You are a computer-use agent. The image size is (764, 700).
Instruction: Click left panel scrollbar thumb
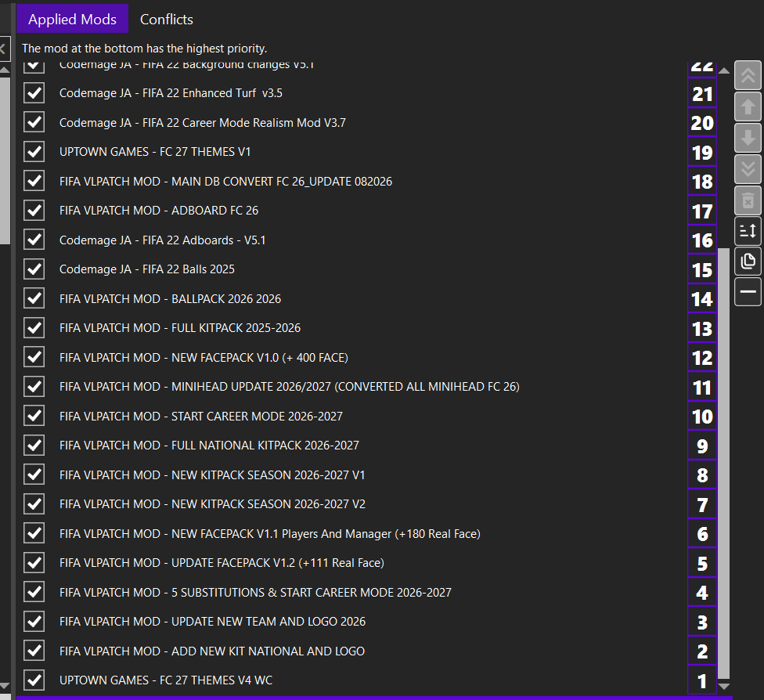(x=5, y=161)
